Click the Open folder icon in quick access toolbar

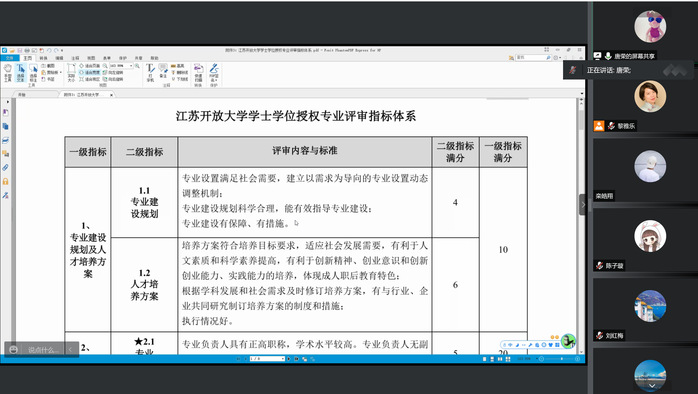[12, 50]
